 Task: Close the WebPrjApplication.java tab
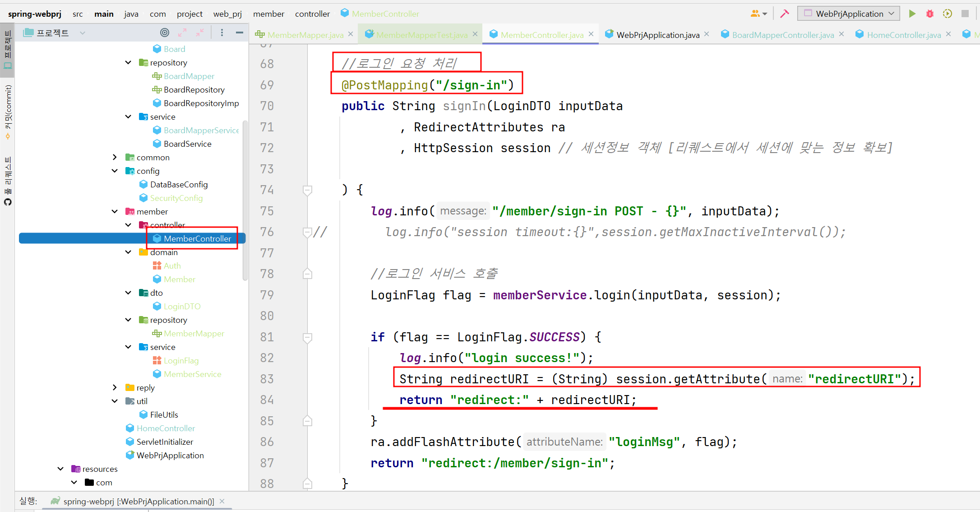coord(707,34)
